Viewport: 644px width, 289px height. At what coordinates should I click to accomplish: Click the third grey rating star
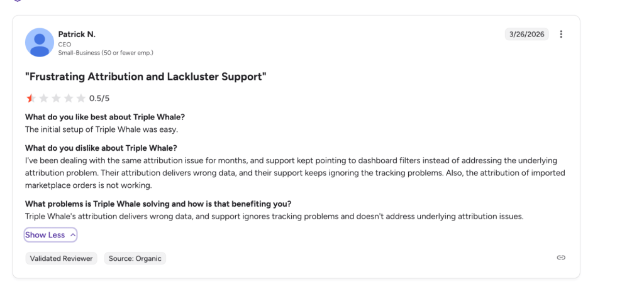click(56, 98)
